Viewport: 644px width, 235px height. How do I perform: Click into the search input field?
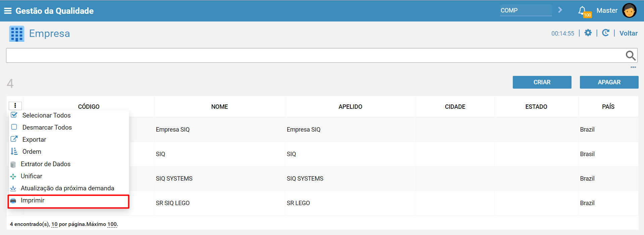pyautogui.click(x=315, y=55)
